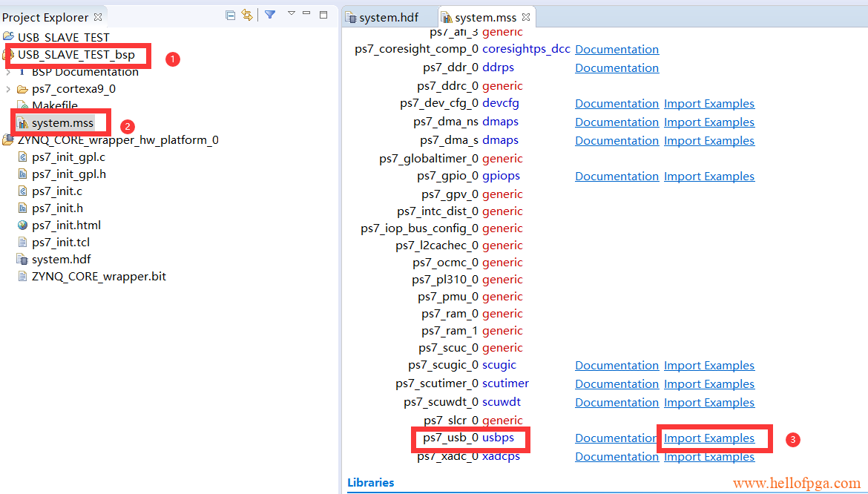Viewport: 868px width, 494px height.
Task: Click the ps7_init.html globe icon
Action: coord(22,225)
